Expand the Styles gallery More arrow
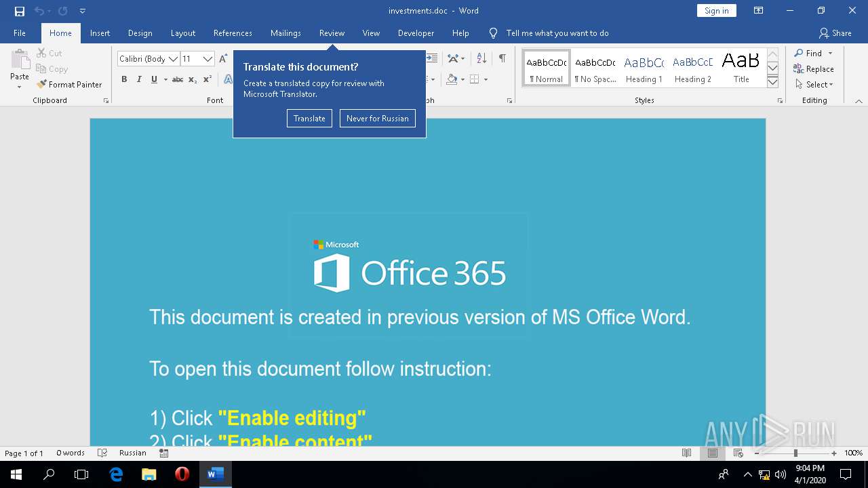The width and height of the screenshot is (868, 488). coord(772,82)
